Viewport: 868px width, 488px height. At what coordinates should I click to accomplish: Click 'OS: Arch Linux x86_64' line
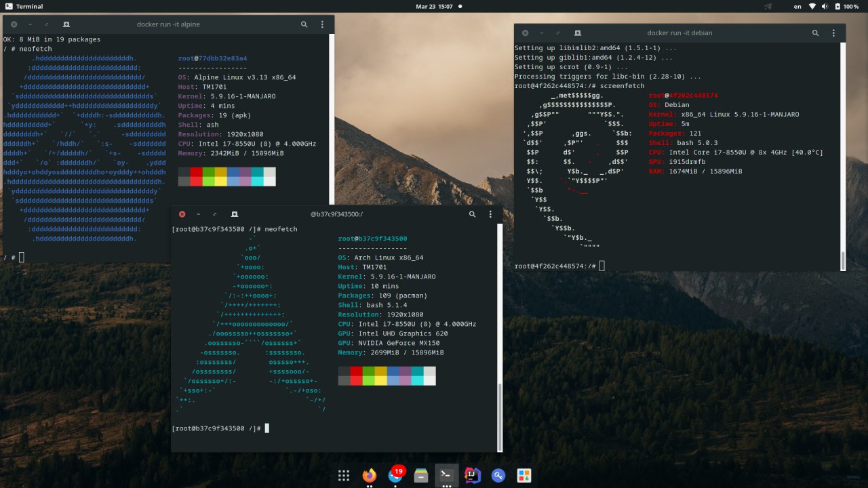click(381, 258)
